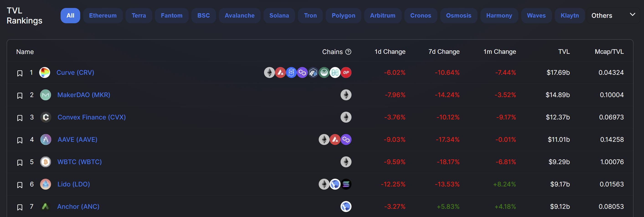Image resolution: width=644 pixels, height=217 pixels.
Task: Open the AAVE (AAVE) protocol link
Action: (77, 140)
